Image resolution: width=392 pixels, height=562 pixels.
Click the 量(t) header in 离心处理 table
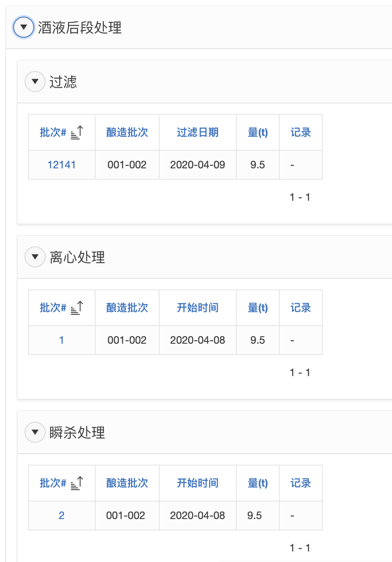coord(258,308)
